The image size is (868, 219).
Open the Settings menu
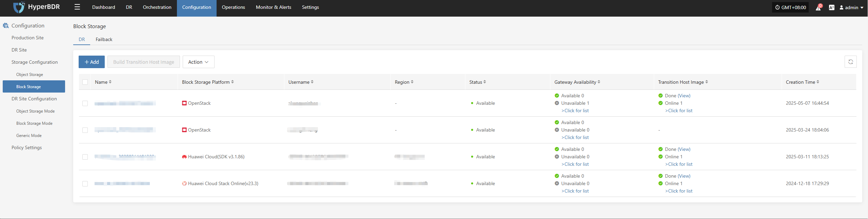click(310, 7)
